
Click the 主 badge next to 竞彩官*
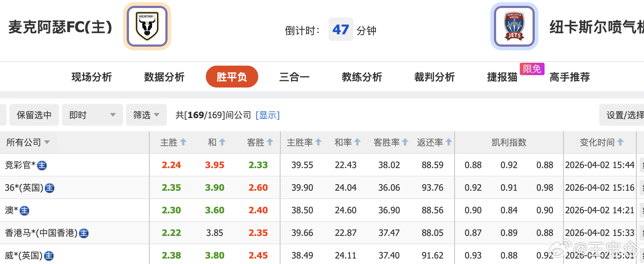[42, 166]
